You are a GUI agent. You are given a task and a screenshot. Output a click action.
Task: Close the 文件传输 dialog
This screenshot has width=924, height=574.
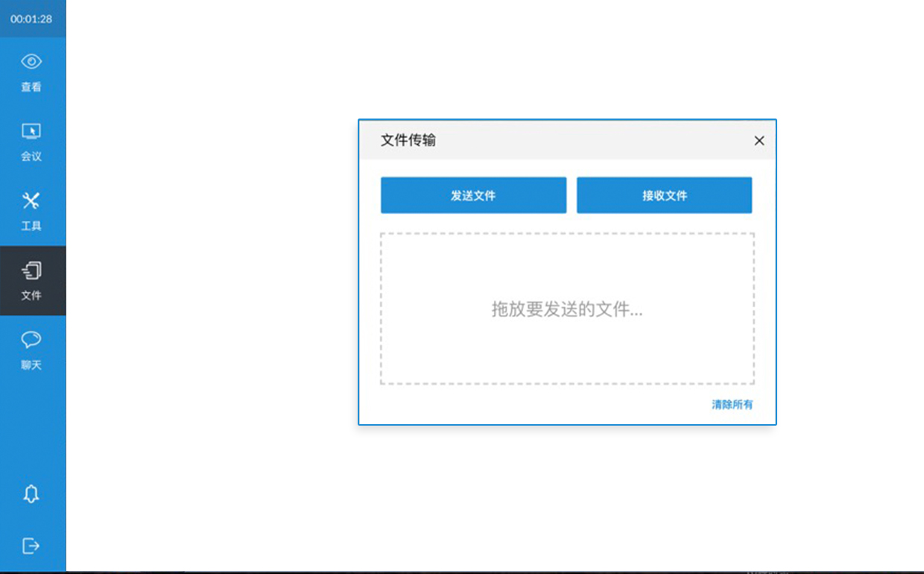click(759, 141)
